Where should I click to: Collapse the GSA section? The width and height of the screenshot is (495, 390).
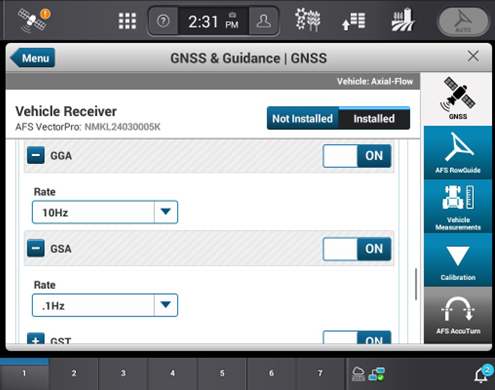tap(36, 249)
